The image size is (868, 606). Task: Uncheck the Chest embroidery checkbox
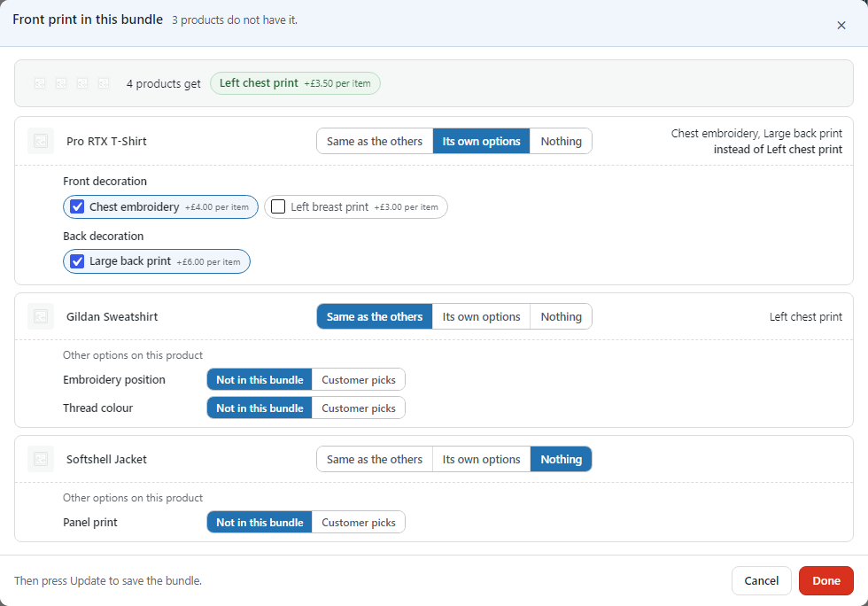(78, 207)
